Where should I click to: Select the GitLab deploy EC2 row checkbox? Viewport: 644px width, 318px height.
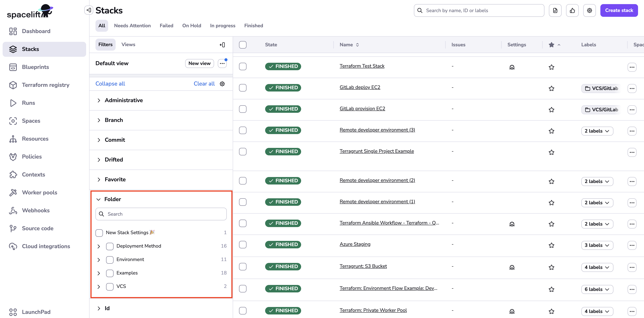[243, 88]
